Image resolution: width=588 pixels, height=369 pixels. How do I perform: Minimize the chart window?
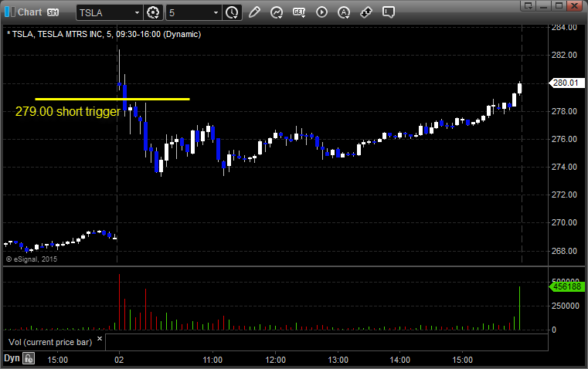[x=544, y=5]
